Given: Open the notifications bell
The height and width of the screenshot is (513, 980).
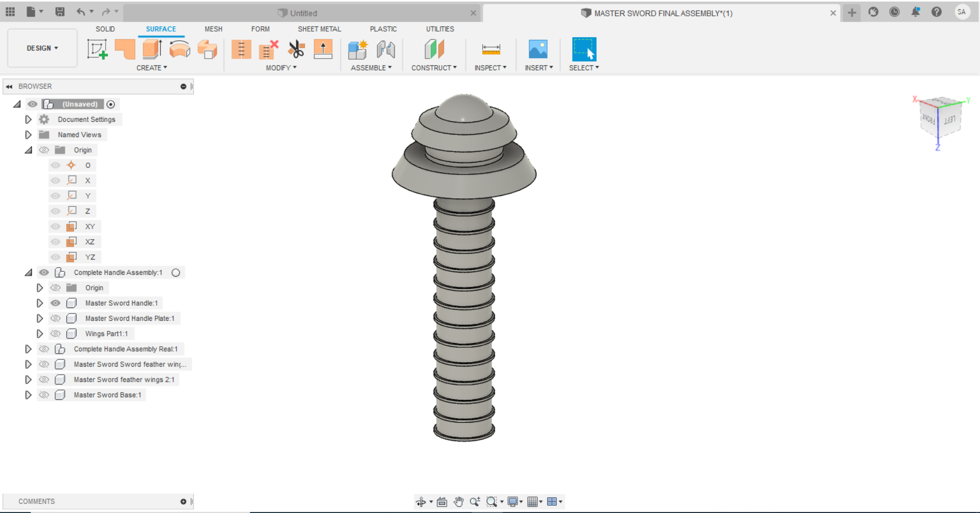Looking at the screenshot, I should pyautogui.click(x=916, y=12).
